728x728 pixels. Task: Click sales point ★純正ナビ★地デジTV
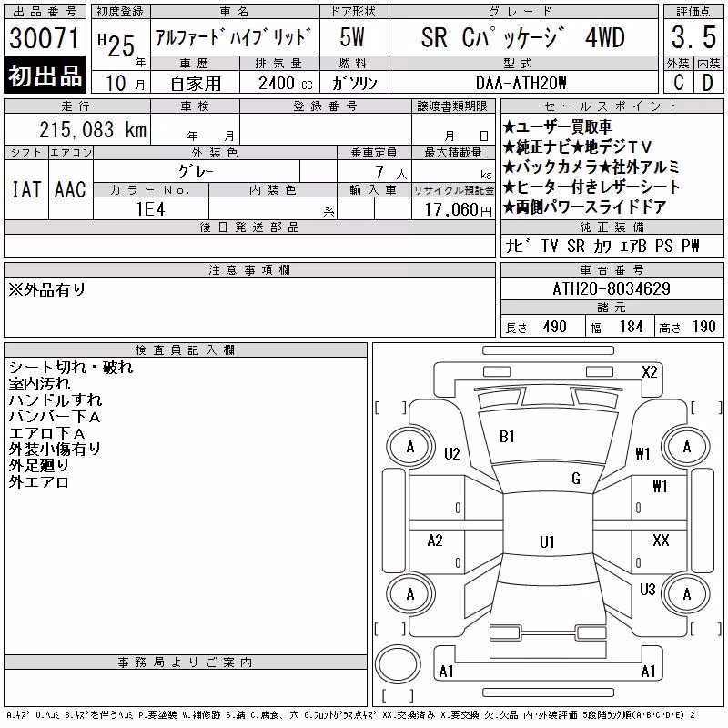pyautogui.click(x=577, y=147)
